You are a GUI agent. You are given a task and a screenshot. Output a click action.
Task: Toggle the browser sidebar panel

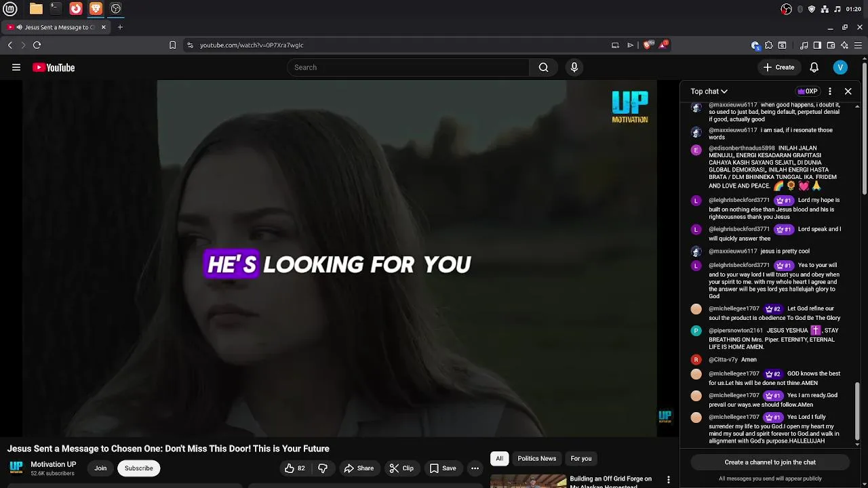coord(817,45)
